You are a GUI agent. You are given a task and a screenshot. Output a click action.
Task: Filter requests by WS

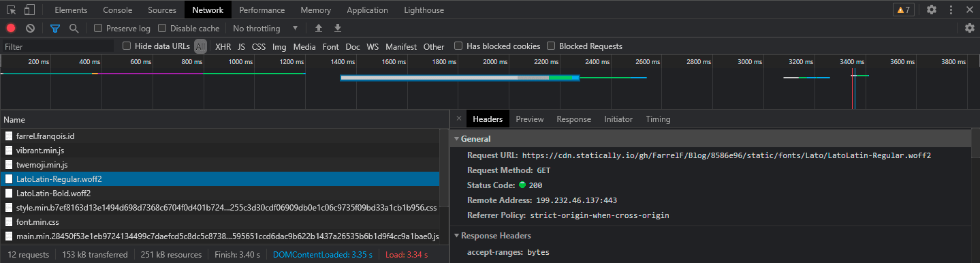click(373, 47)
